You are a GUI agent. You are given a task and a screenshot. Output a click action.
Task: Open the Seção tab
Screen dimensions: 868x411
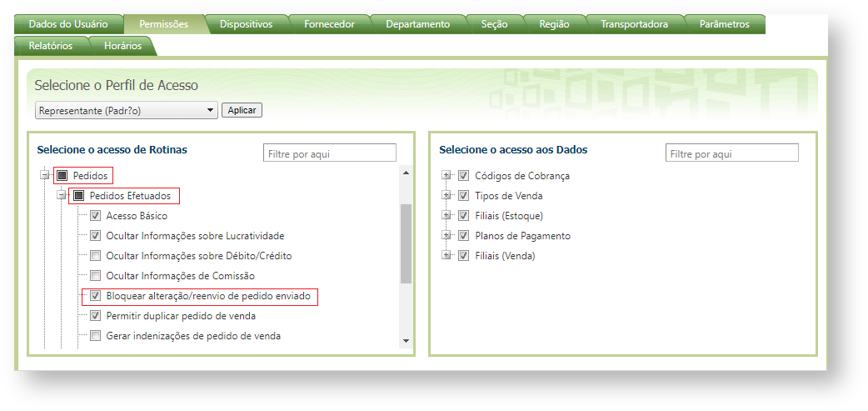[494, 24]
